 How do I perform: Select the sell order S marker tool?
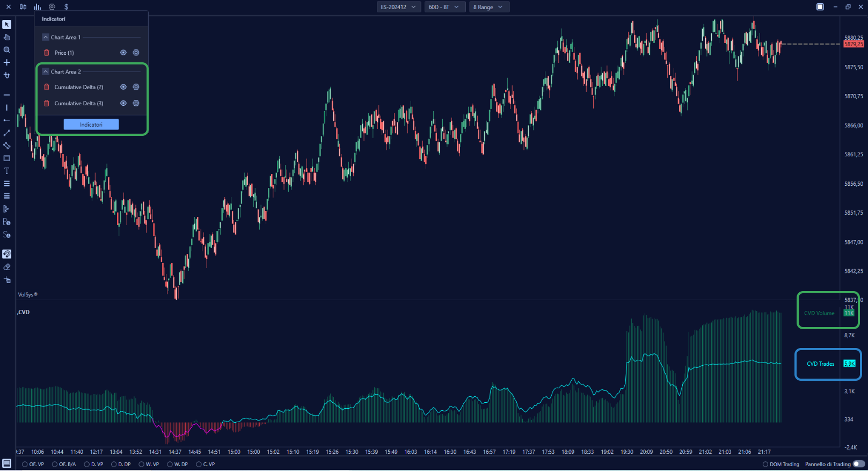(x=6, y=235)
